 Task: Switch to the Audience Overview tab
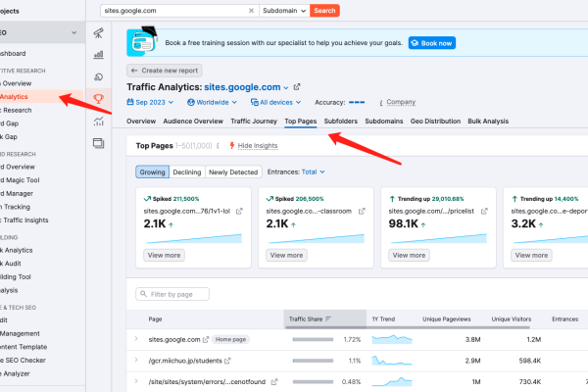coord(193,122)
